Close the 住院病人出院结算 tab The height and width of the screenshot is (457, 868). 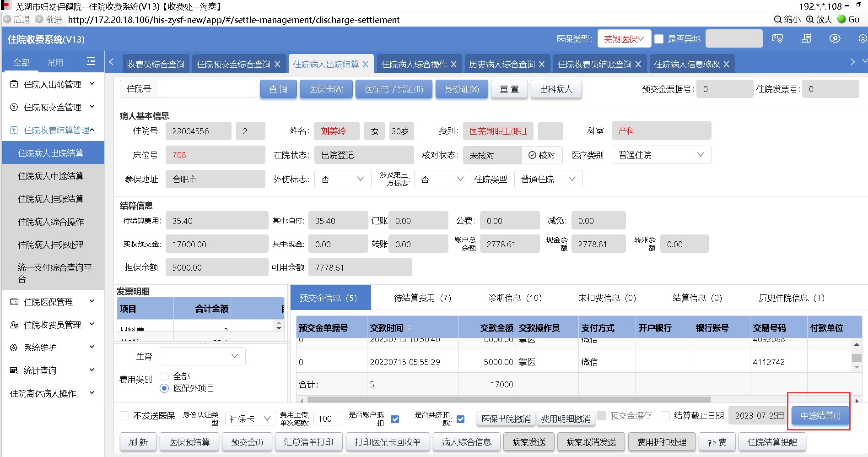click(x=365, y=65)
